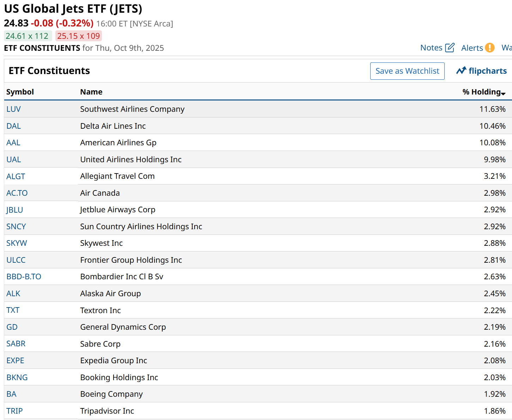Select the Allegiant Travel Com name

[117, 176]
